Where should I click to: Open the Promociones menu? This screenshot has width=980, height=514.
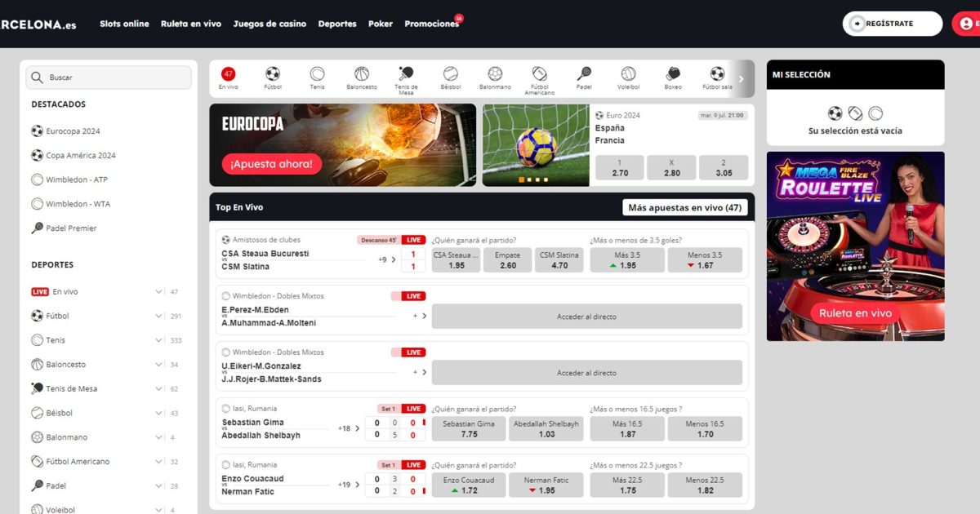coord(431,24)
